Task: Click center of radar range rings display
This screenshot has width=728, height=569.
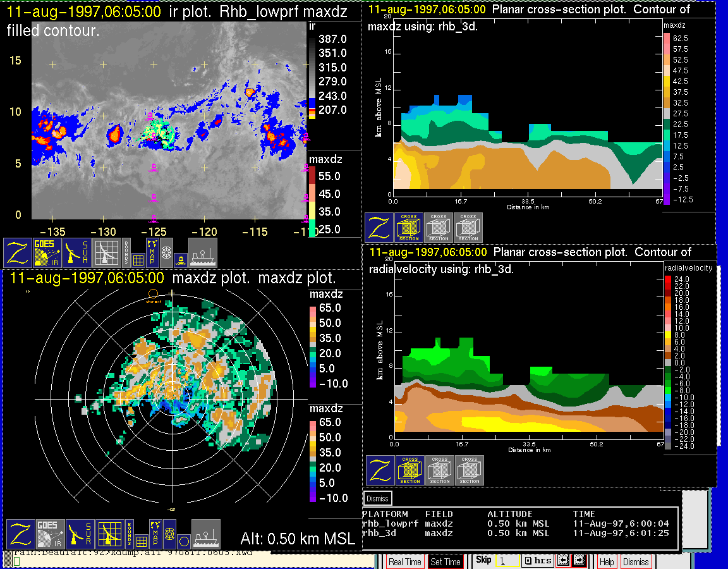Action: click(x=173, y=400)
